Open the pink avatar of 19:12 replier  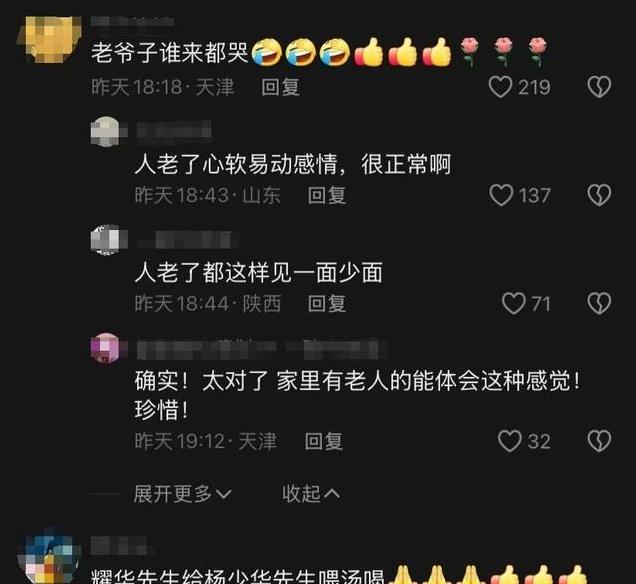click(x=106, y=348)
